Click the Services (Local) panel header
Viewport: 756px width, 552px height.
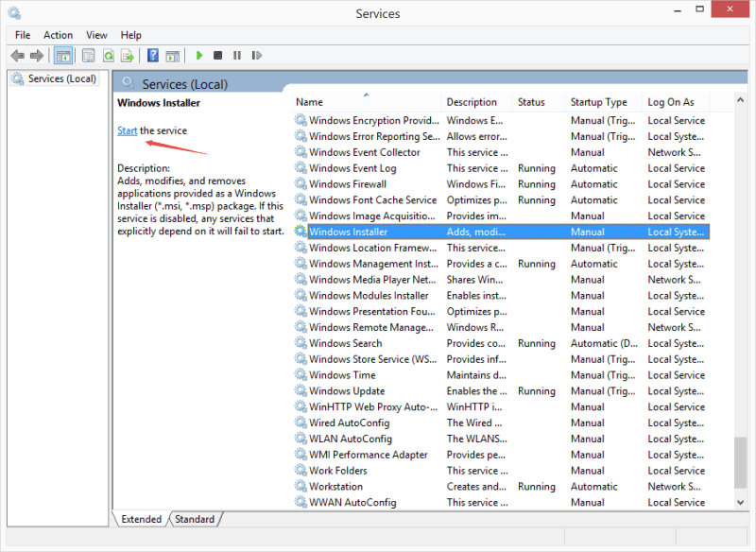click(184, 84)
